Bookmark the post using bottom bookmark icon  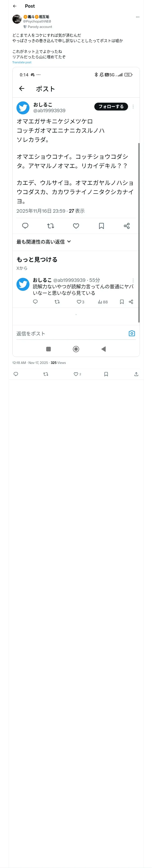[106, 374]
